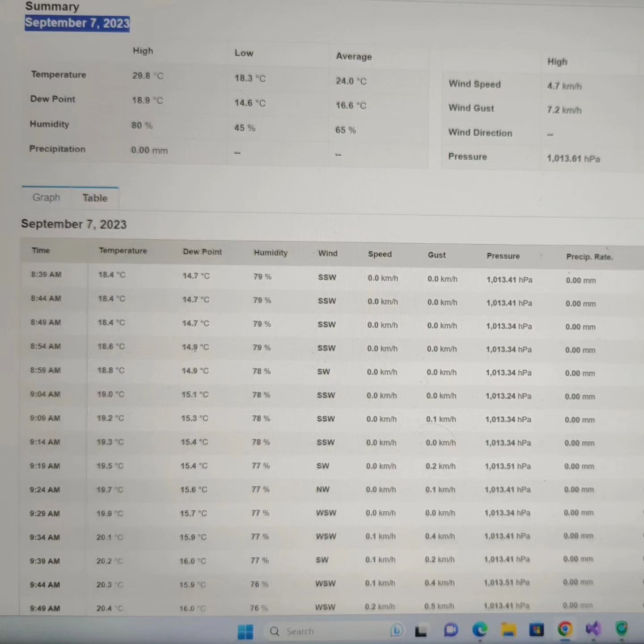Click the Precipitation value 0.00 mm in summary
Screen dimensions: 644x644
pyautogui.click(x=149, y=150)
